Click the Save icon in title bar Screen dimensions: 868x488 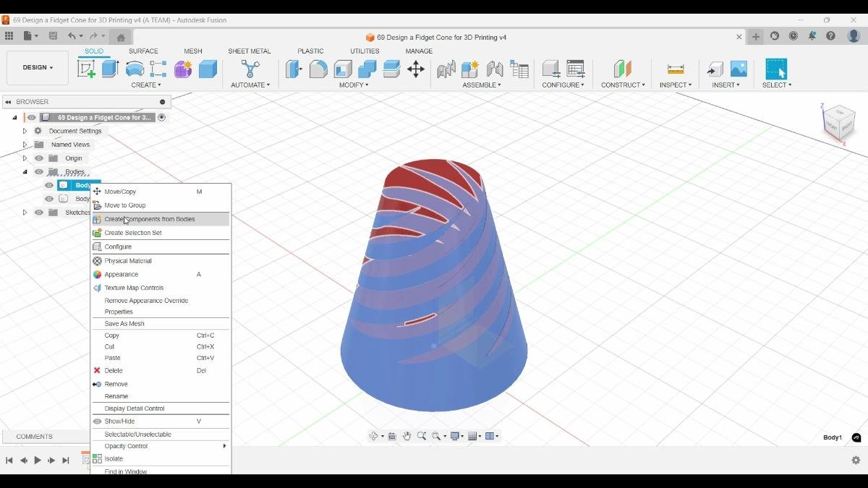click(53, 36)
